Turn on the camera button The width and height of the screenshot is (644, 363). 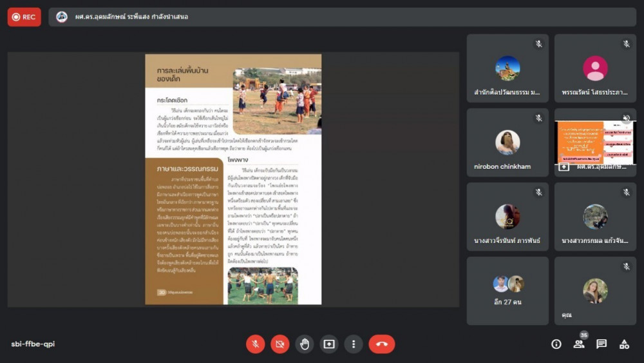279,344
